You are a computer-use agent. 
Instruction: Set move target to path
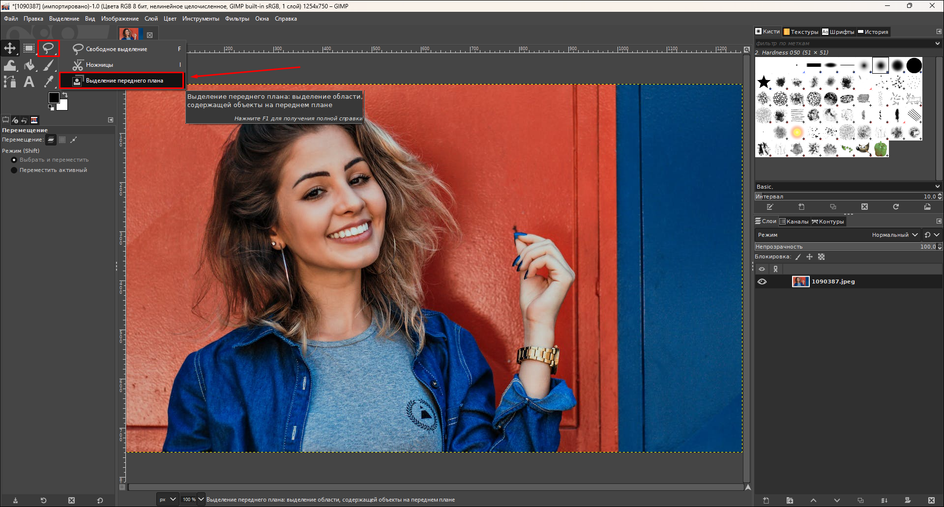73,140
